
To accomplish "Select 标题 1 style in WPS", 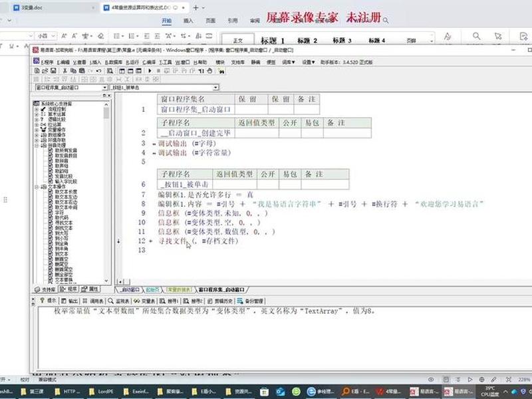I will click(x=272, y=41).
